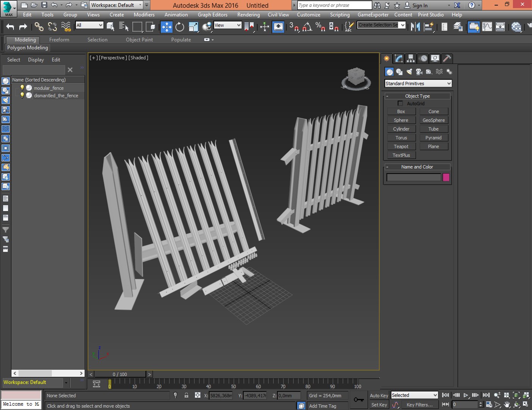Select the Select and Move tool
This screenshot has width=532, height=410.
tap(166, 27)
